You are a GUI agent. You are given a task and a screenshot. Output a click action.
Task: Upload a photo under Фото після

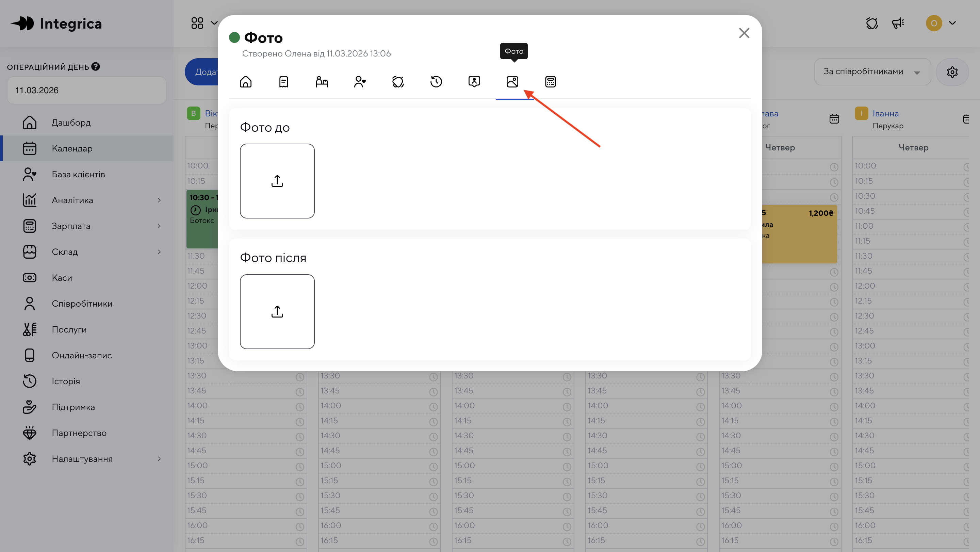click(277, 312)
